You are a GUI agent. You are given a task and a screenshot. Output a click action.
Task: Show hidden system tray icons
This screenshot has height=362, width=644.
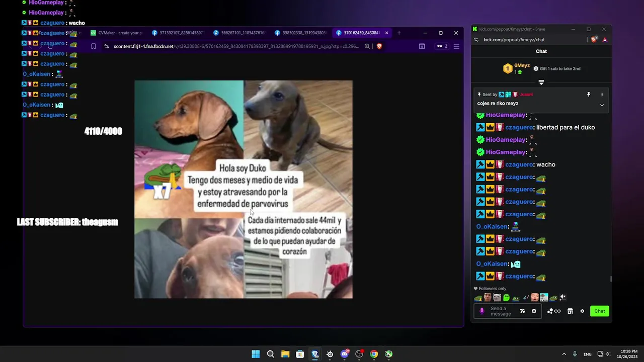564,354
